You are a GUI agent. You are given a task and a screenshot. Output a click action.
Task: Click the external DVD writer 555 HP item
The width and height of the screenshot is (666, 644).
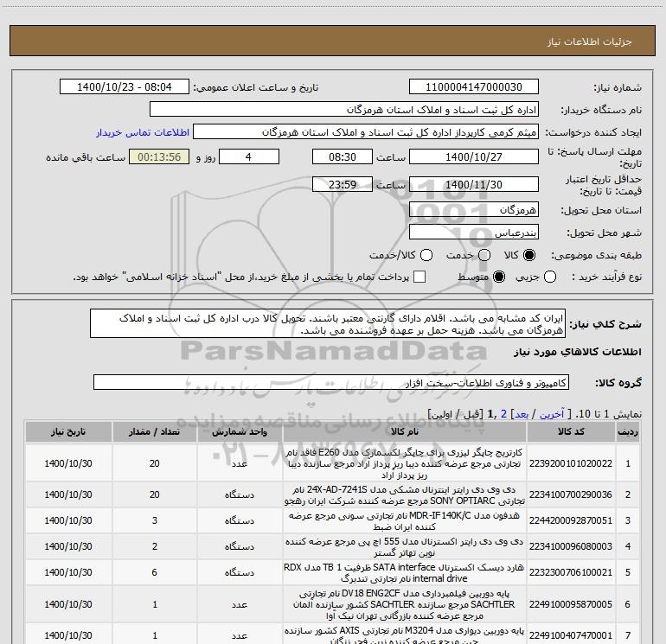(x=405, y=547)
